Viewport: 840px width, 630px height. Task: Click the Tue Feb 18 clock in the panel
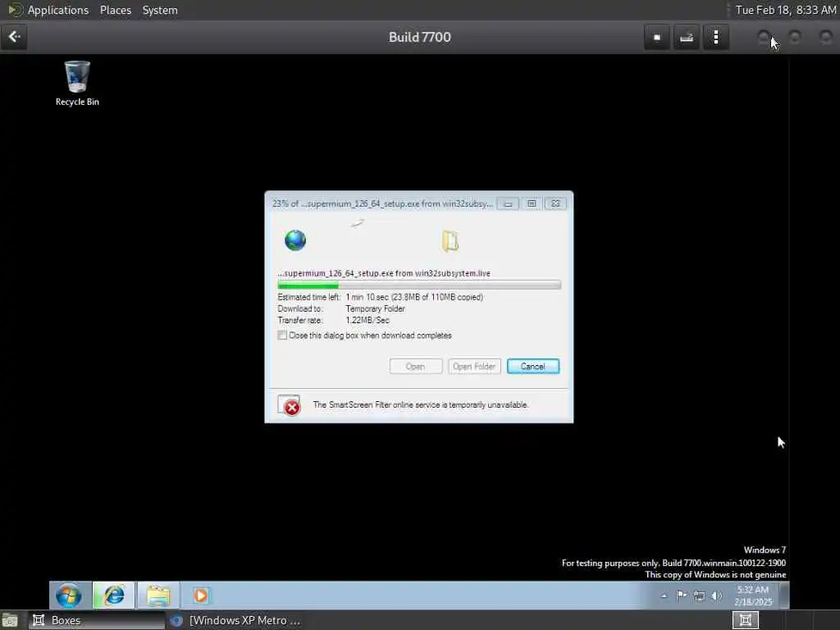click(785, 10)
